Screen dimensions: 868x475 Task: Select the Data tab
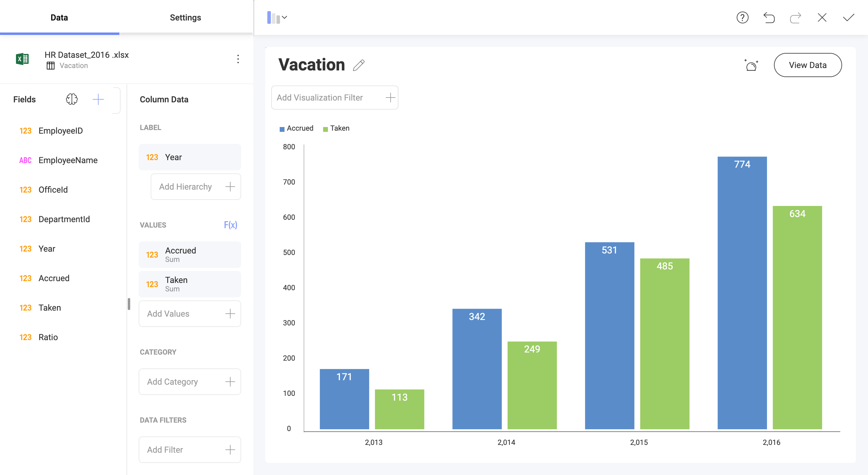59,17
